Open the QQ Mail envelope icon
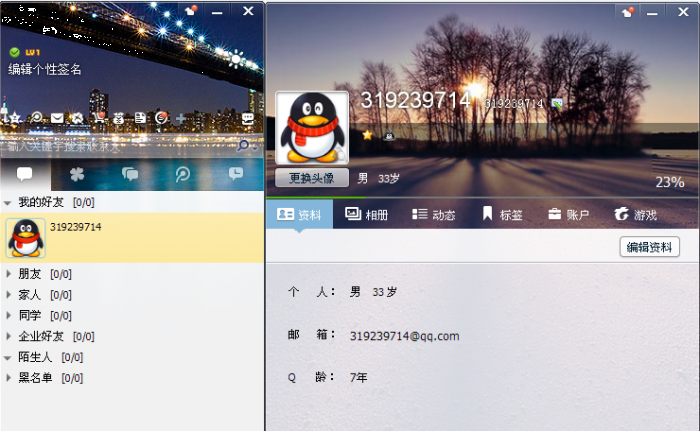This screenshot has height=431, width=700. coord(57,118)
